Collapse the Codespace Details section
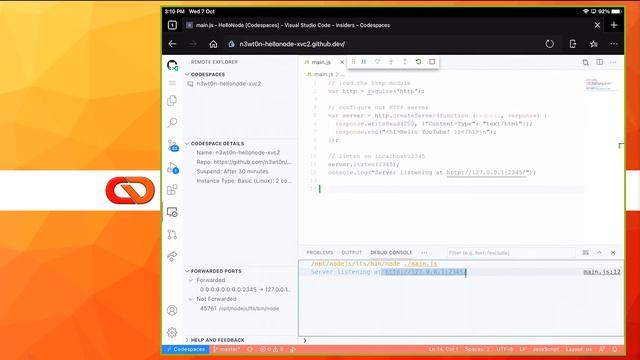 pos(217,144)
